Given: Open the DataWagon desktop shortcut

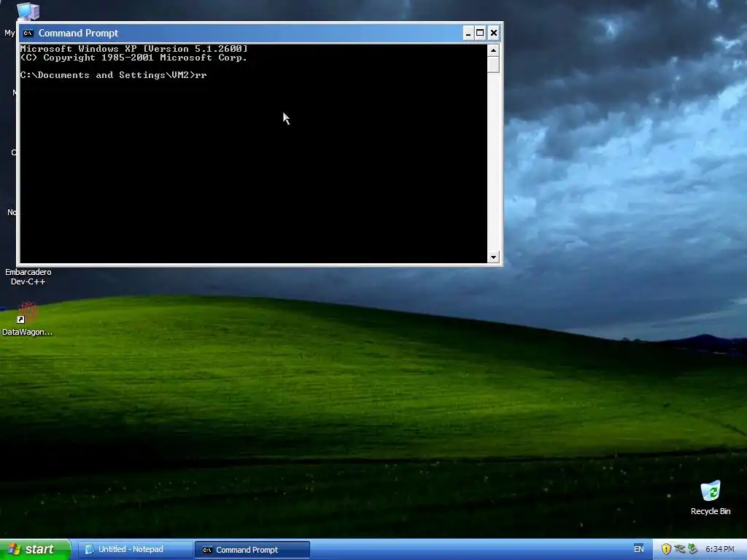Looking at the screenshot, I should 27,319.
